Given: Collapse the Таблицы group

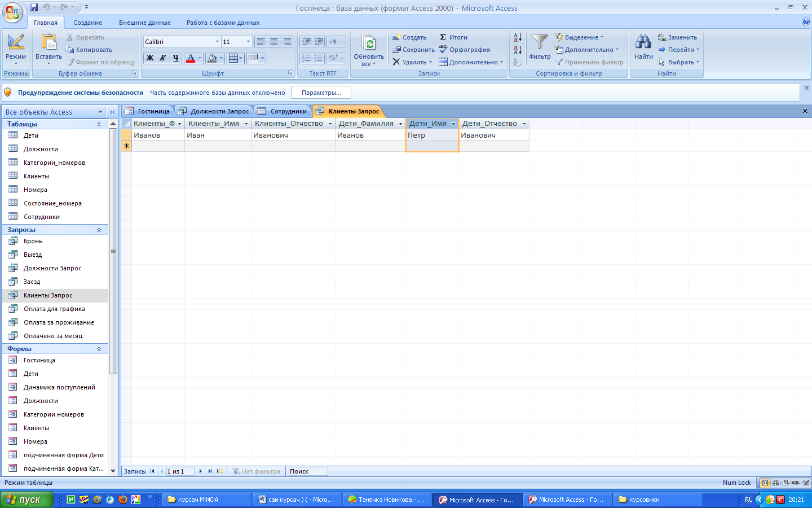Looking at the screenshot, I should (x=99, y=124).
